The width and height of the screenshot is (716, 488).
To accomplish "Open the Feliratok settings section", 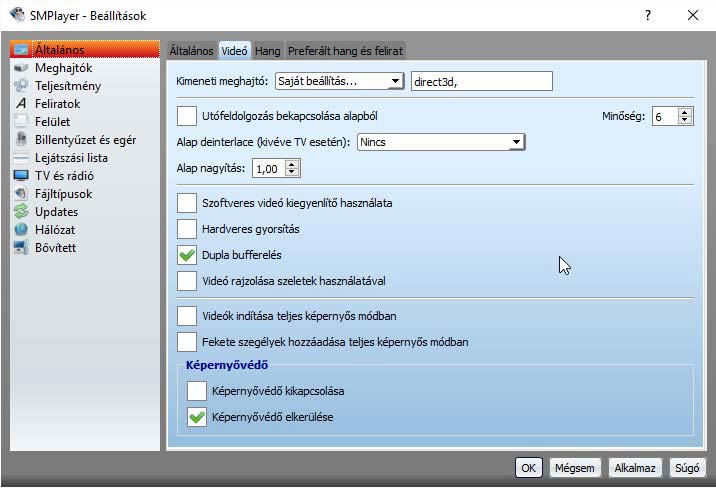I will (x=85, y=104).
